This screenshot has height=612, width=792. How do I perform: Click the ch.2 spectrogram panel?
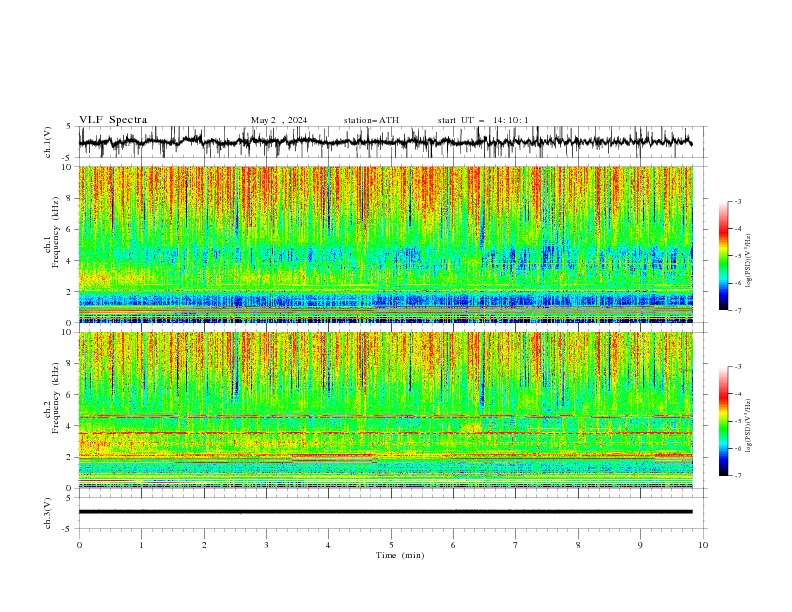385,410
